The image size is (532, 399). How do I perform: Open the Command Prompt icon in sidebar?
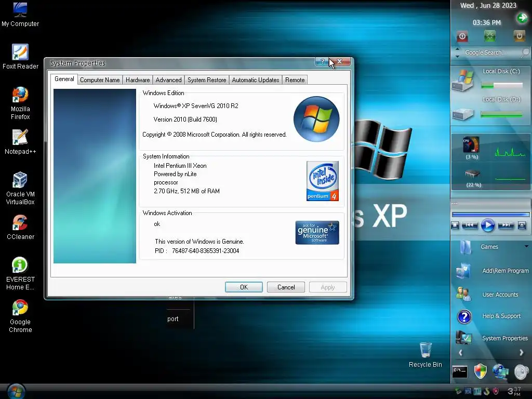460,371
